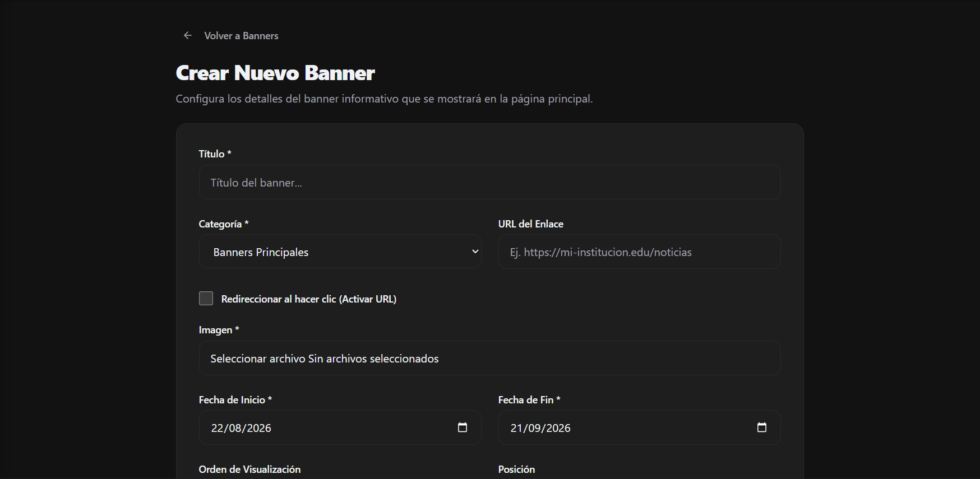
Task: Click the Imagen * label
Action: point(219,330)
